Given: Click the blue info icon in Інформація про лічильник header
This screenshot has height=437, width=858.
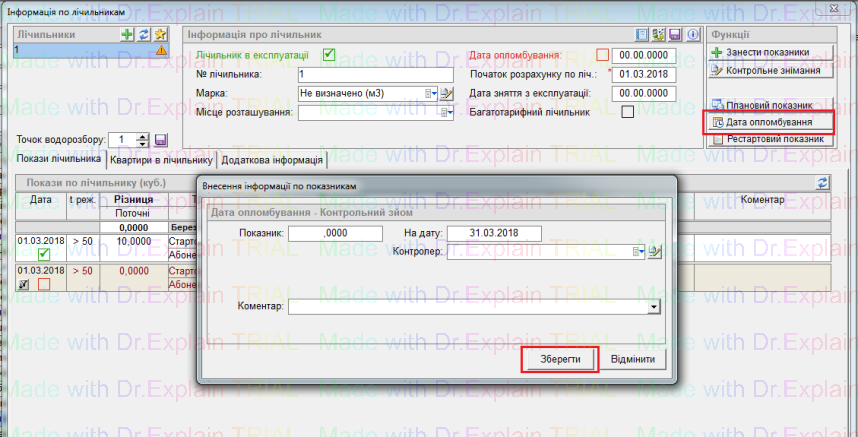Looking at the screenshot, I should coord(691,34).
